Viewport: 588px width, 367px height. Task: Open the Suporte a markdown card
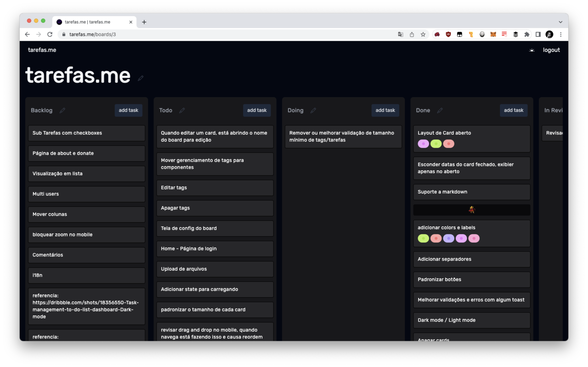coord(471,192)
